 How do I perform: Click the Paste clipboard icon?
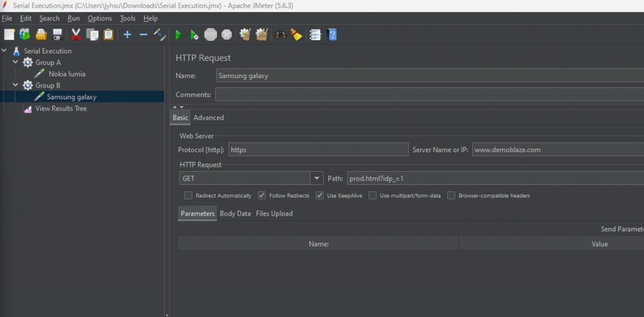(x=108, y=35)
